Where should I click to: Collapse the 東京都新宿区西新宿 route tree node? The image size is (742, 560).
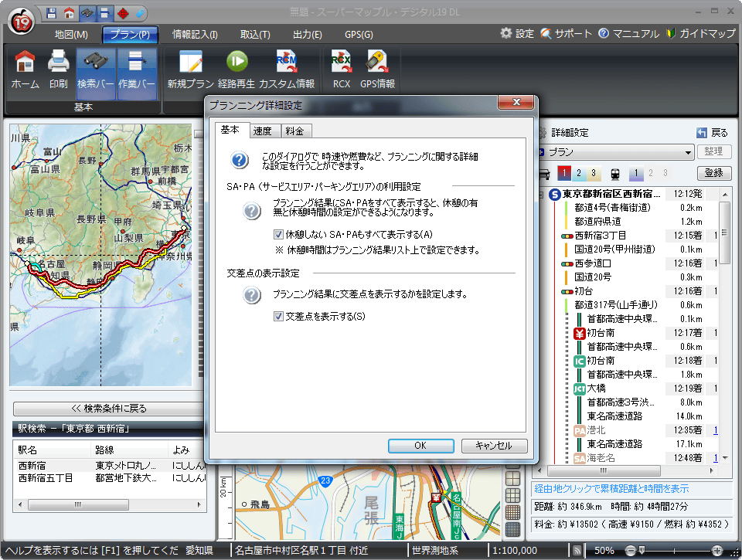[x=541, y=195]
